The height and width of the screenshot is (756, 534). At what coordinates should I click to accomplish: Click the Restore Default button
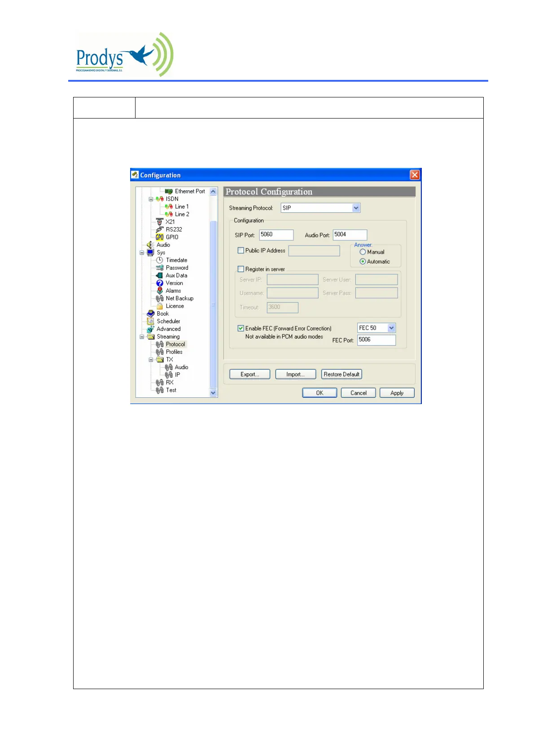pos(341,374)
